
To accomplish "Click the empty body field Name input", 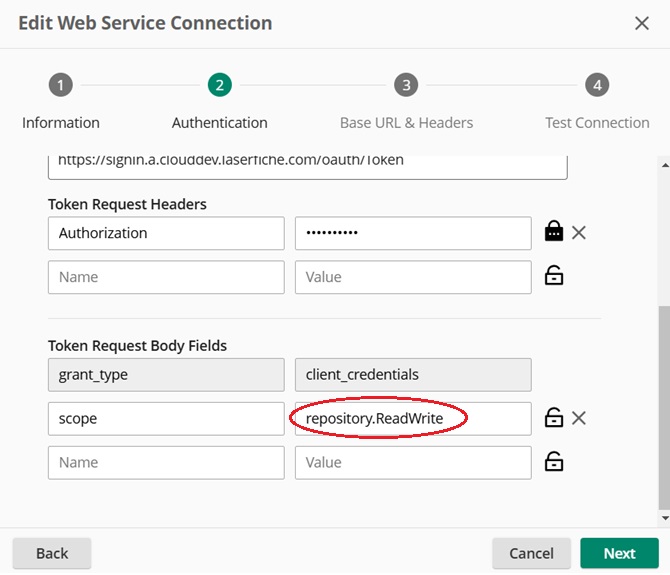I will [166, 462].
